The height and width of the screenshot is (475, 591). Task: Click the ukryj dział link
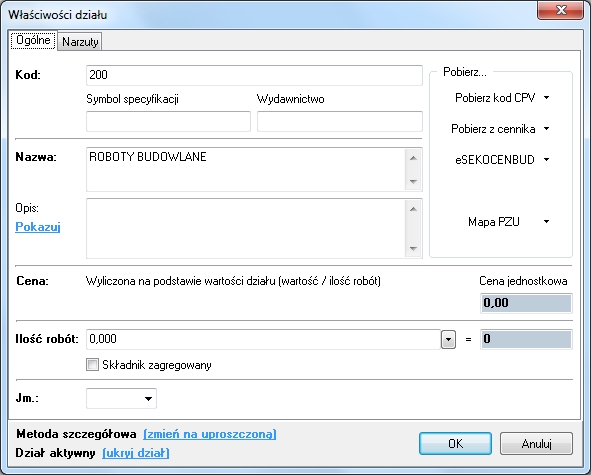[136, 453]
